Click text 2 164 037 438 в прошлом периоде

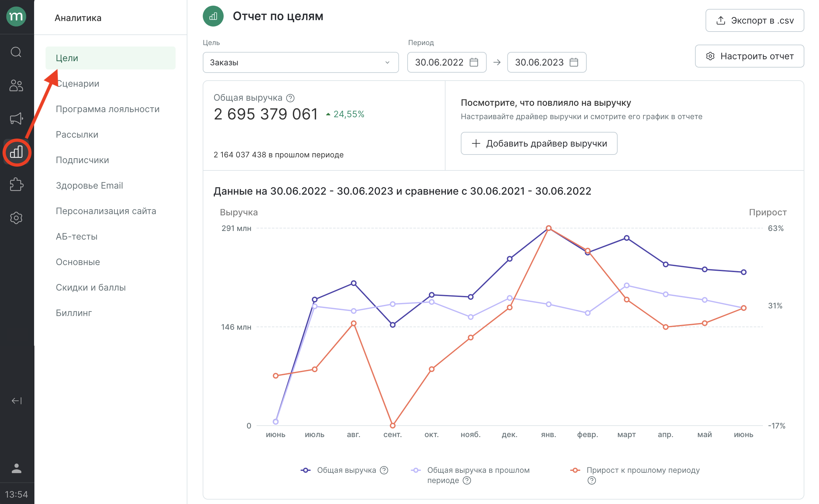[x=278, y=155]
